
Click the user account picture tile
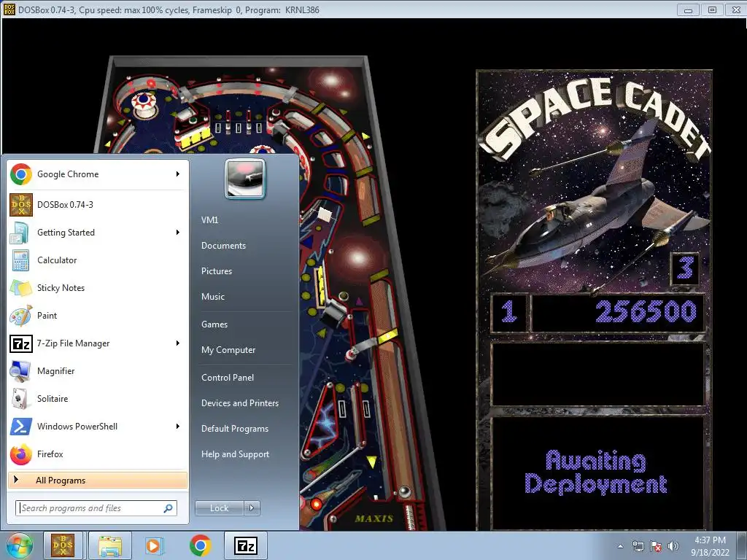tap(244, 179)
